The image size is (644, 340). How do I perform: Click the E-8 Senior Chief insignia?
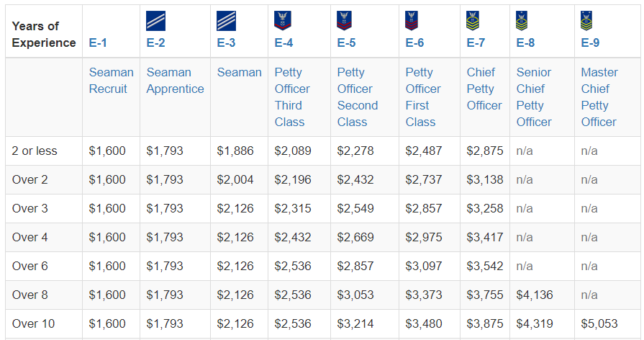click(x=522, y=20)
